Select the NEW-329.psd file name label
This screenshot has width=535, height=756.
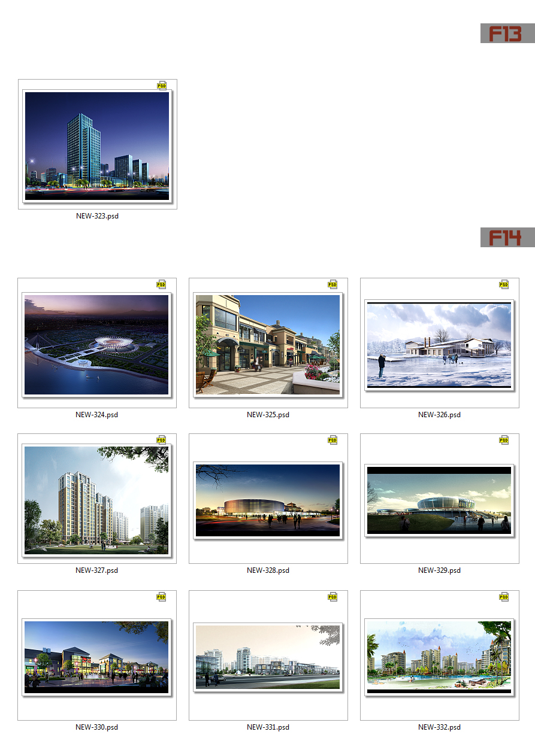[439, 570]
